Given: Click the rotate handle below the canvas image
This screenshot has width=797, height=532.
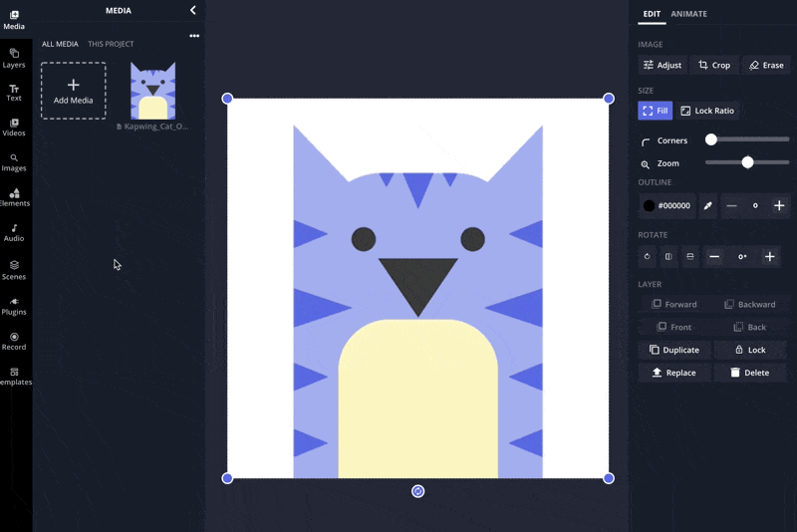Looking at the screenshot, I should [417, 491].
